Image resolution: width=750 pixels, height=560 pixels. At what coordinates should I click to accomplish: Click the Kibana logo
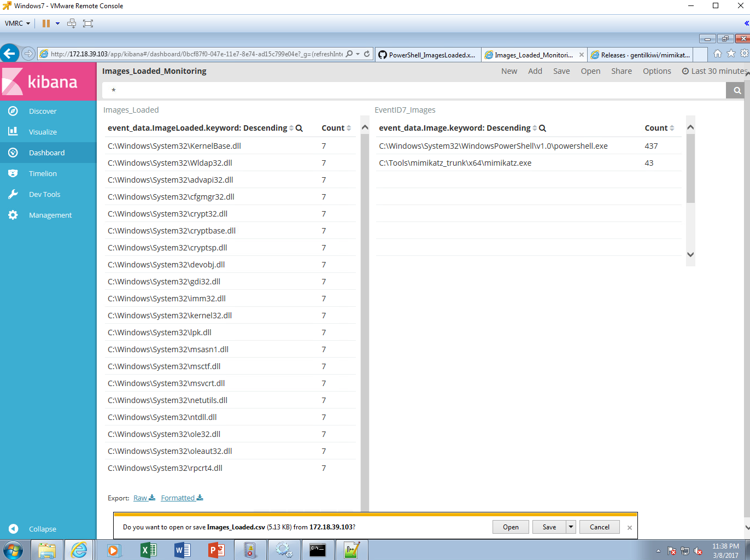[48, 81]
